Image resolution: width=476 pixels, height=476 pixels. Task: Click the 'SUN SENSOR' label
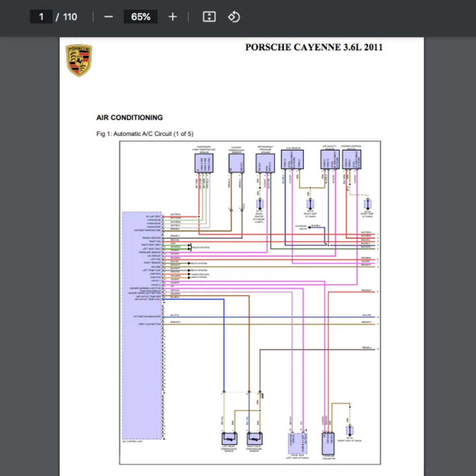click(x=293, y=148)
